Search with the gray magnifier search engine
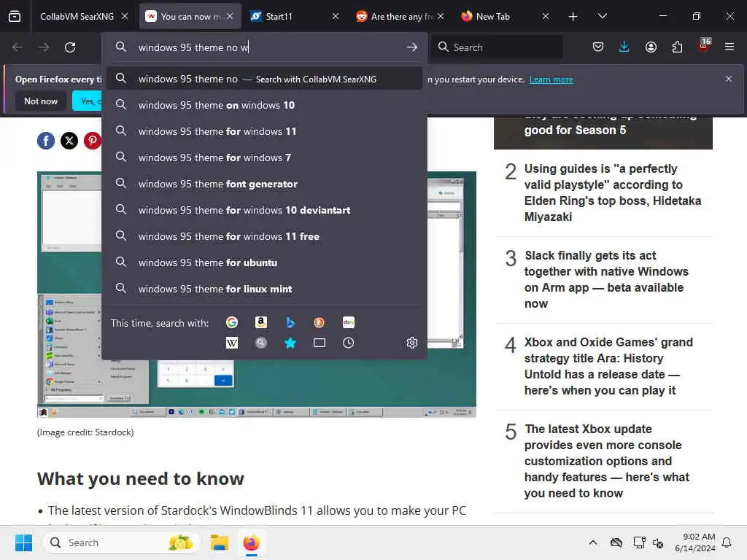The image size is (747, 560). click(x=260, y=343)
